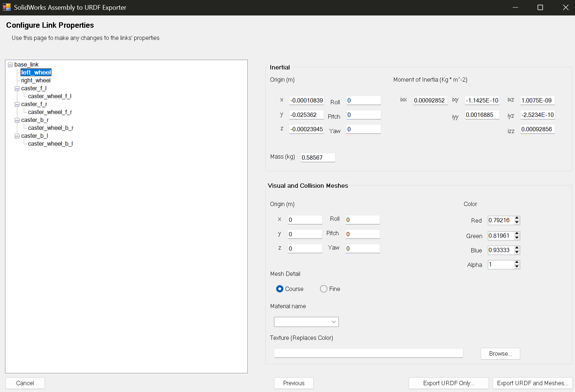Close the URDF Exporter window
575x392 pixels.
566,8
